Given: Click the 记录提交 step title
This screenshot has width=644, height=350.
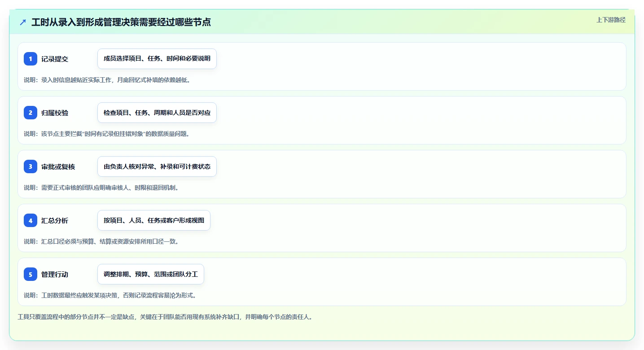Looking at the screenshot, I should 55,59.
